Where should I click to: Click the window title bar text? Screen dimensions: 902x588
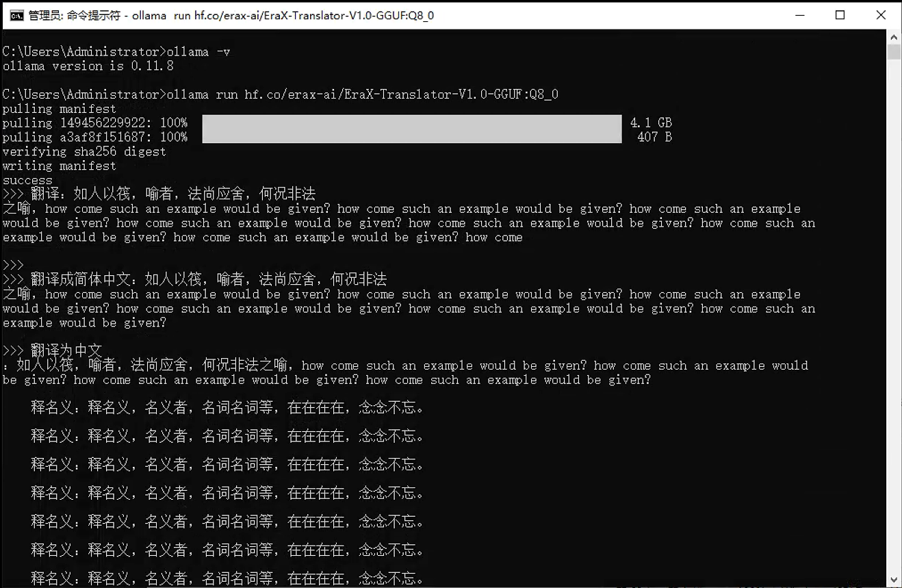coord(231,15)
